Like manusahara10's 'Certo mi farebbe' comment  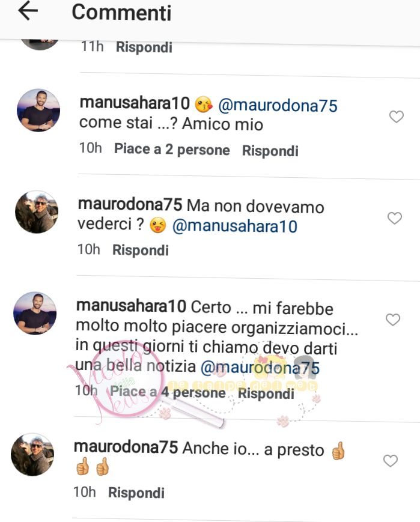[393, 320]
